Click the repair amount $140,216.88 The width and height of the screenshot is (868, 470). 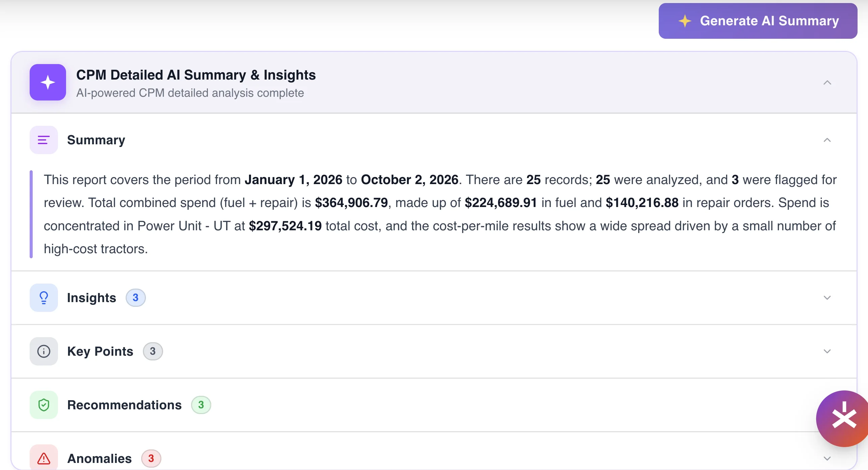642,203
